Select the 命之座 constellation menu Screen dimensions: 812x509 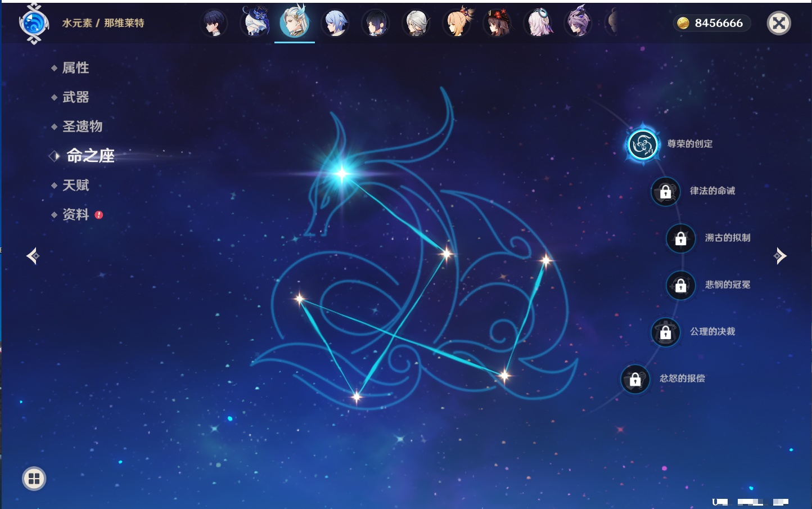pyautogui.click(x=90, y=156)
